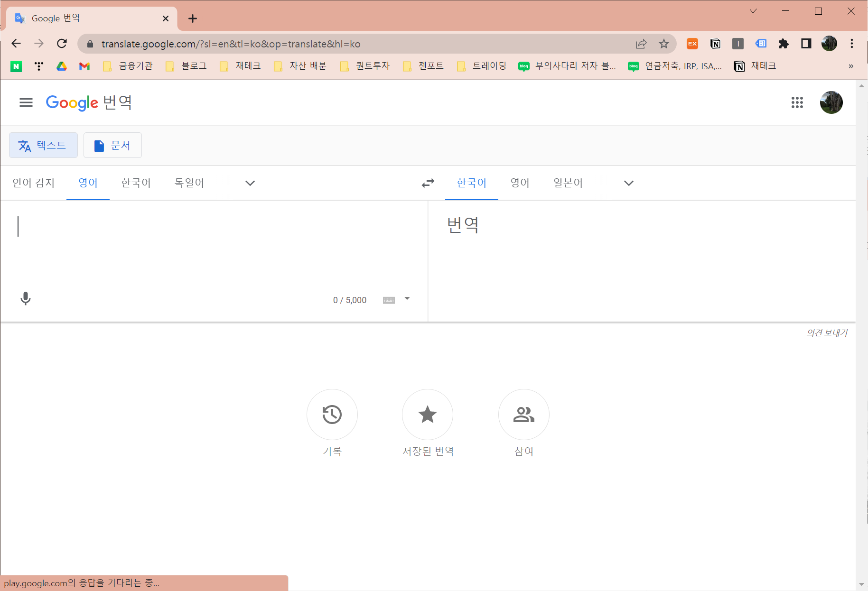
Task: Open the Google apps grid
Action: pos(797,102)
